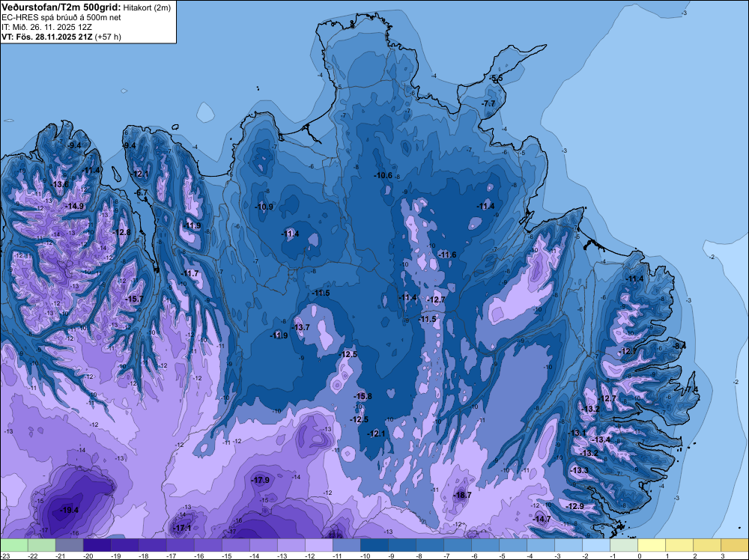Select the -12.9 temperature label
The height and width of the screenshot is (560, 749).
574,506
